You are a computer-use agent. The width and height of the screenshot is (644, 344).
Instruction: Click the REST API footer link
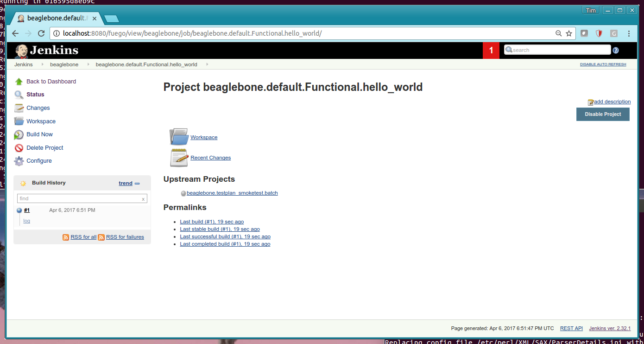pyautogui.click(x=571, y=328)
